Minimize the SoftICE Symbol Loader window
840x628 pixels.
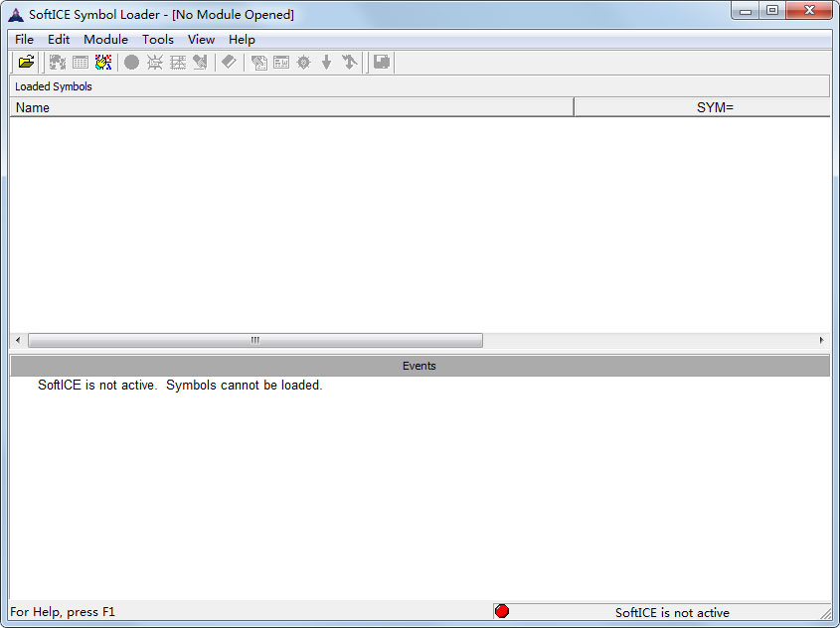click(746, 11)
